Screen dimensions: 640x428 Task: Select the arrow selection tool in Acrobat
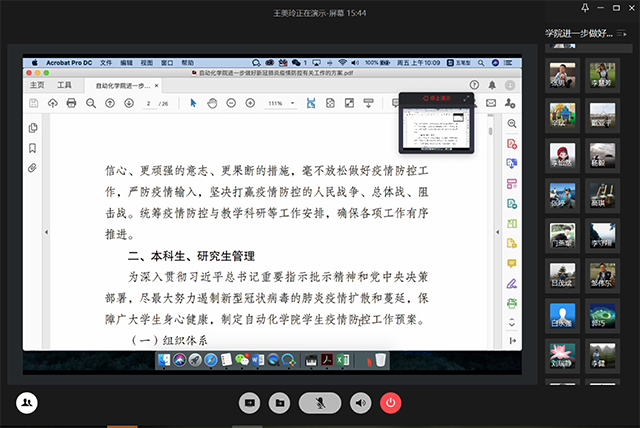(194, 103)
